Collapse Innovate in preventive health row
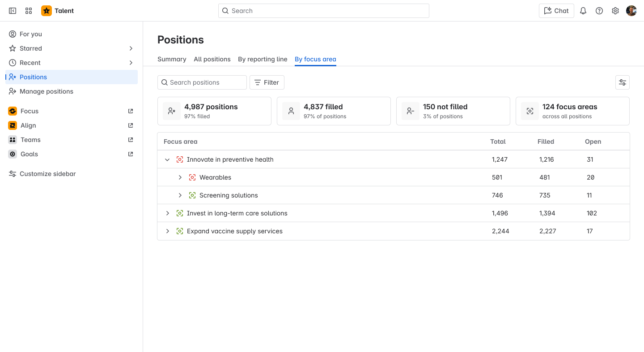644x352 pixels. [168, 159]
